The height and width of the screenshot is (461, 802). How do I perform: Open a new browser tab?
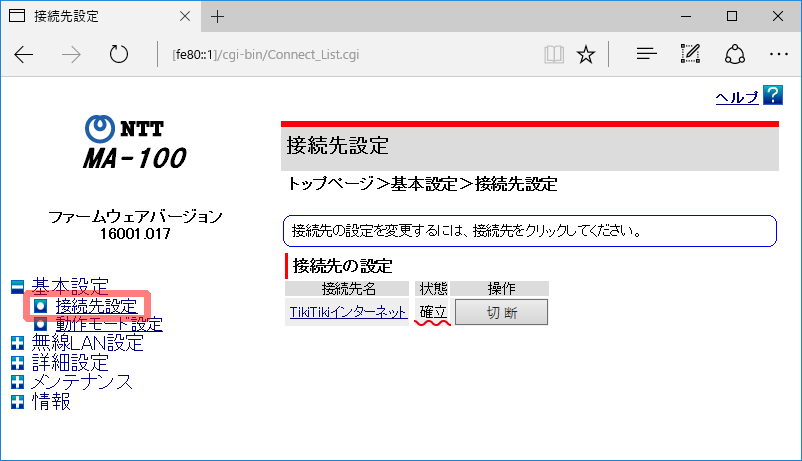coord(218,17)
